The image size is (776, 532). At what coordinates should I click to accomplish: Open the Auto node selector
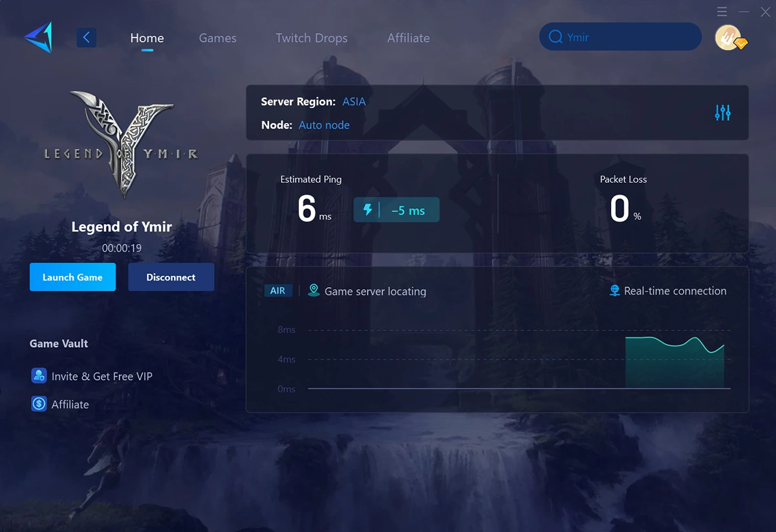324,125
